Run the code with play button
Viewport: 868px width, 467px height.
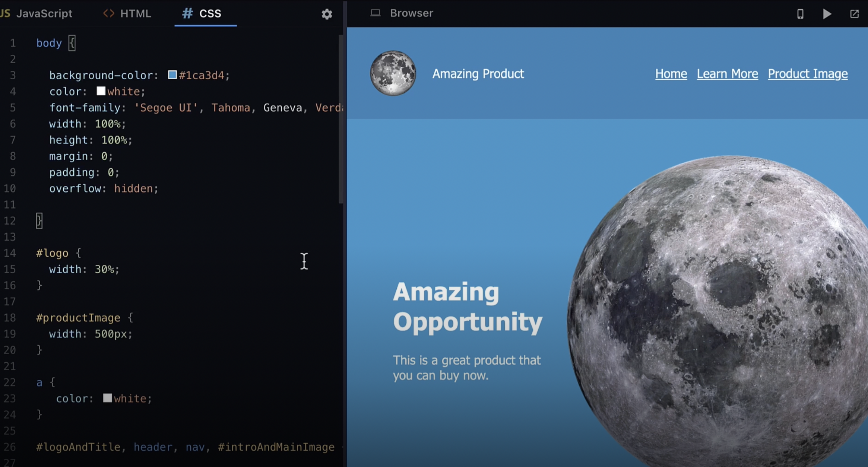827,14
